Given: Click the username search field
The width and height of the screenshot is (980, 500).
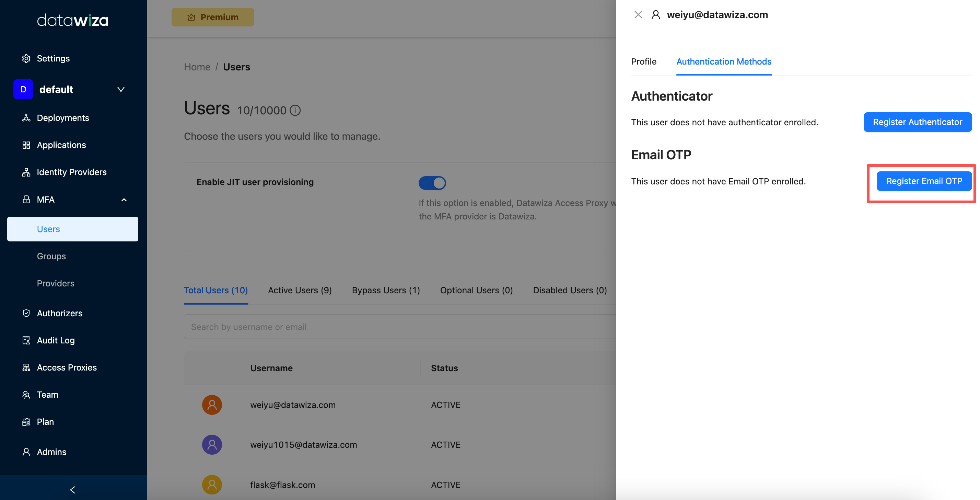Looking at the screenshot, I should (342, 326).
